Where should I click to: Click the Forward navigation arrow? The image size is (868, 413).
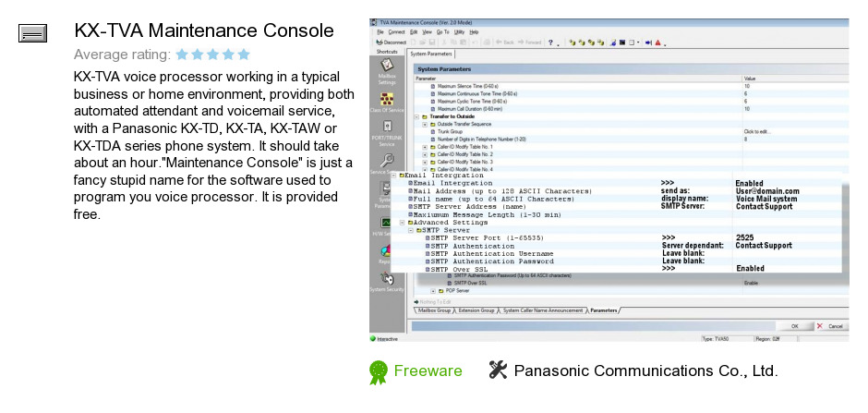point(530,43)
